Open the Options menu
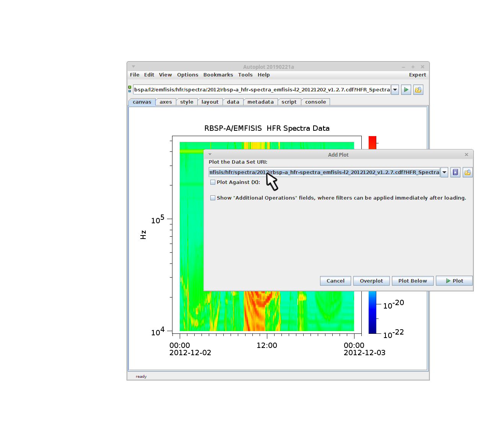504x442 pixels. click(x=188, y=75)
